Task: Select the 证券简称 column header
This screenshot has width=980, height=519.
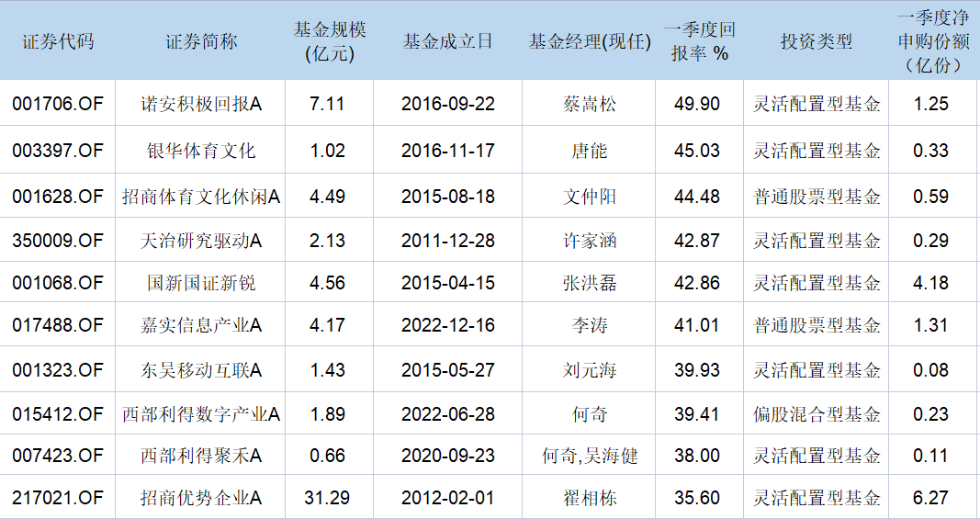Action: click(201, 41)
